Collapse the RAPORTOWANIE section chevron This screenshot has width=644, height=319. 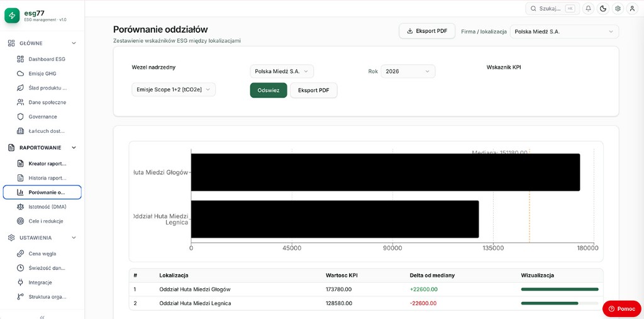(74, 148)
